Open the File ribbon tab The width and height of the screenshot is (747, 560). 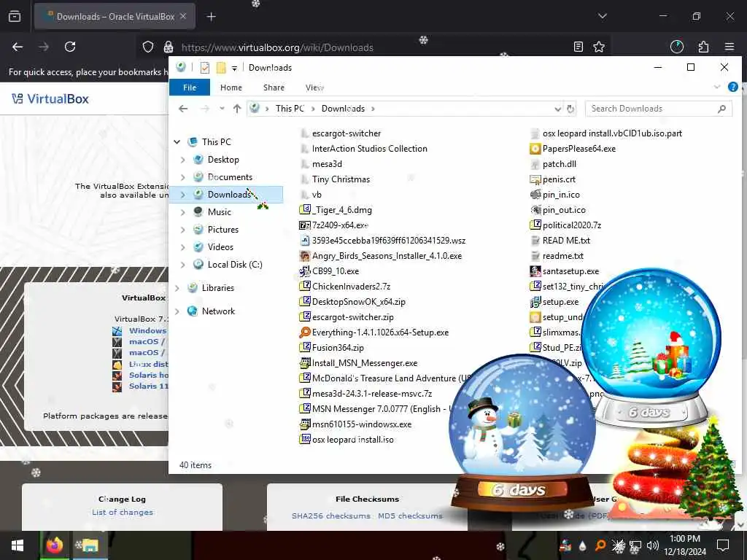pyautogui.click(x=190, y=87)
